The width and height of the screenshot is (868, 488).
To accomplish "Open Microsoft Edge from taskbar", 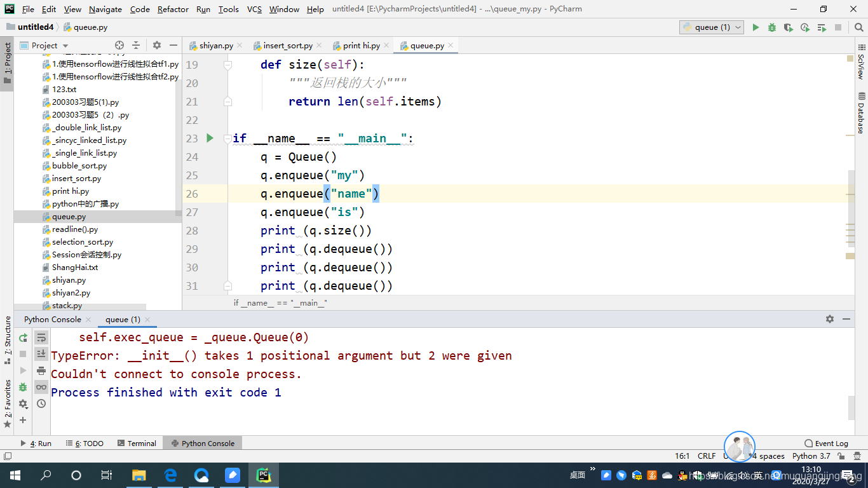I will coord(170,475).
